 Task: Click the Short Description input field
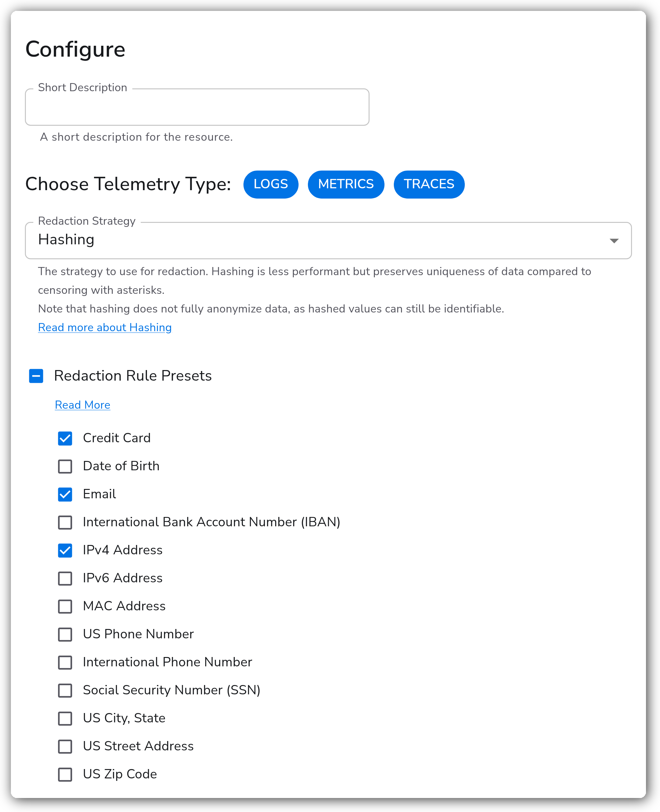pos(197,107)
